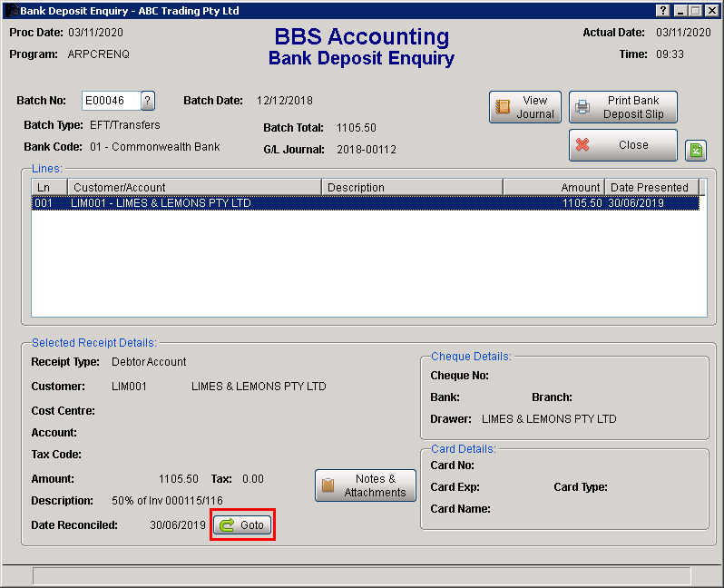
Task: Click the Description column header
Action: 412,187
